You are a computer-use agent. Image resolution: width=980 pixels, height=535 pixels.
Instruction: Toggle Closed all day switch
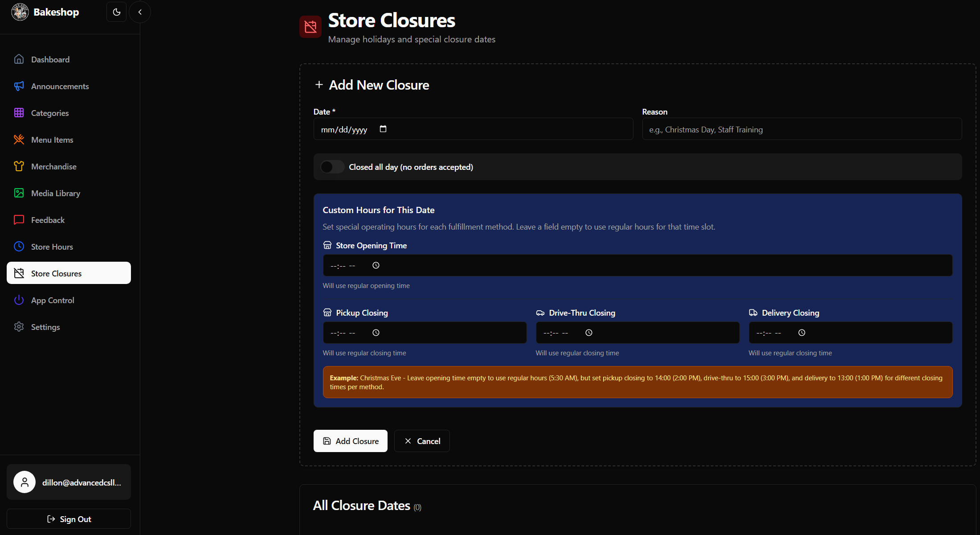[x=332, y=167]
